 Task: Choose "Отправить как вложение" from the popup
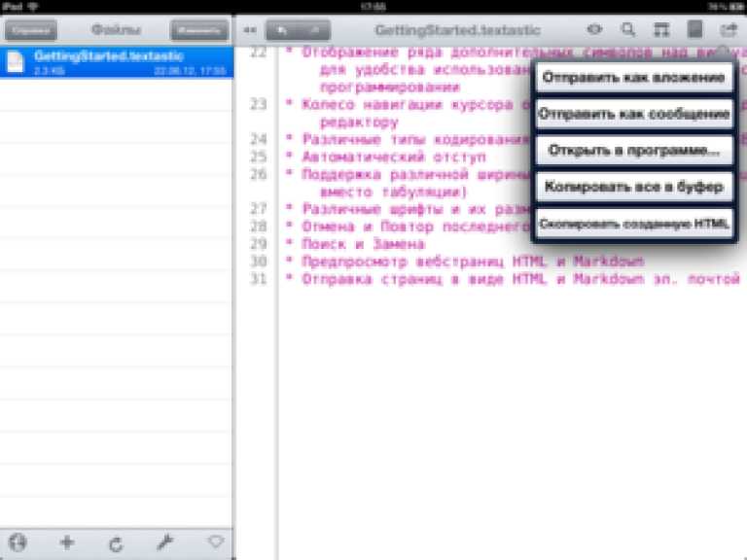pyautogui.click(x=634, y=78)
